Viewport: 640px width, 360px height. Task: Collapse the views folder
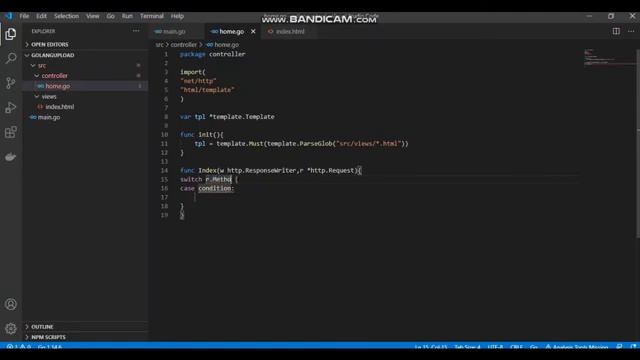coord(49,97)
